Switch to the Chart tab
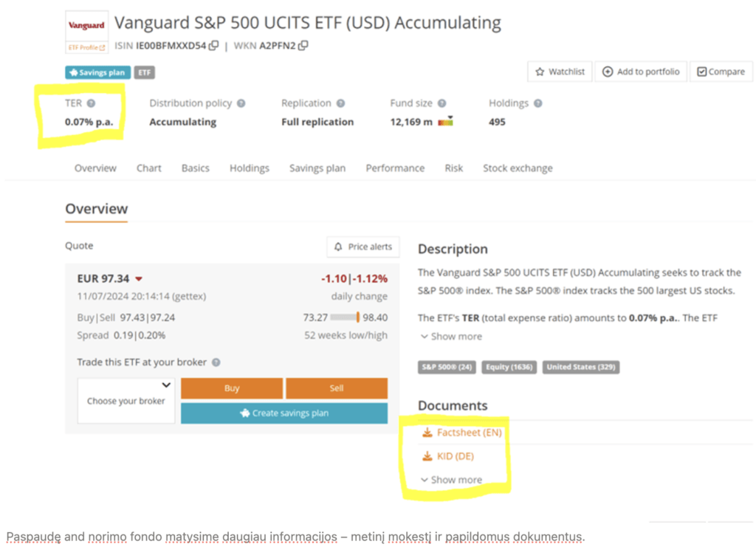 coord(148,168)
